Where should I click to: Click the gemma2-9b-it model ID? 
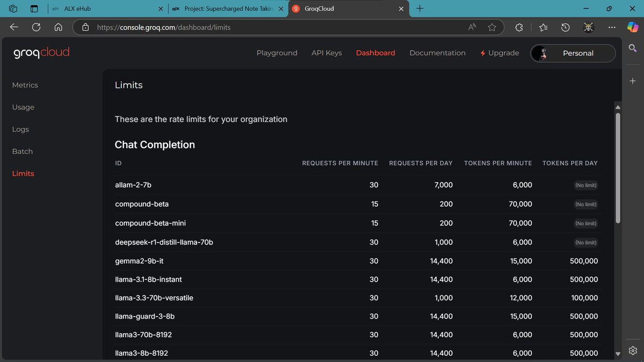139,261
